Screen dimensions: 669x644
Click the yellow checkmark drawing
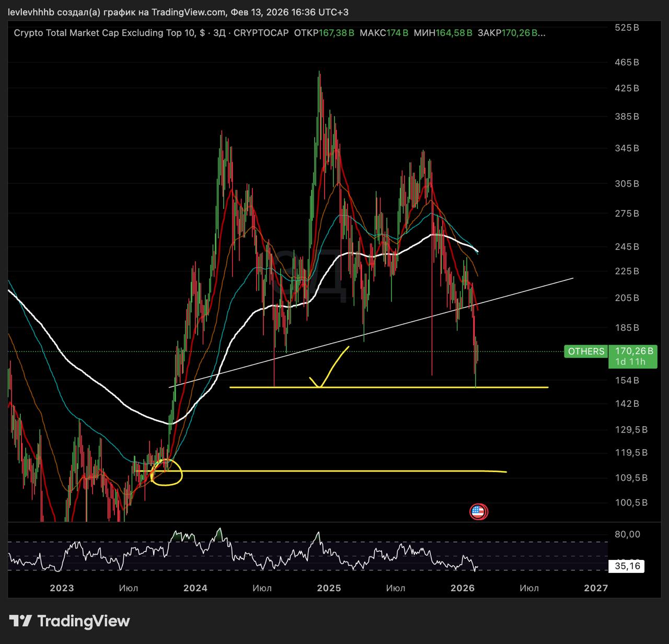pyautogui.click(x=329, y=368)
